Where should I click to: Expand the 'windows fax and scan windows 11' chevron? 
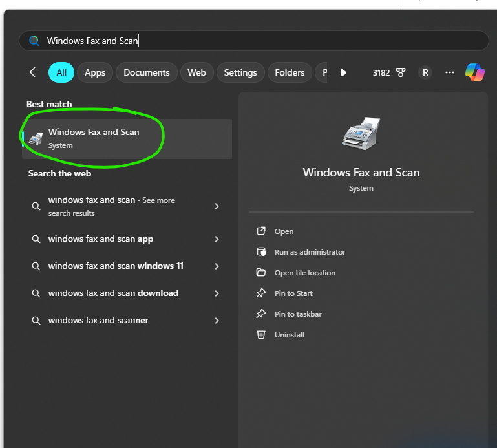tap(217, 266)
